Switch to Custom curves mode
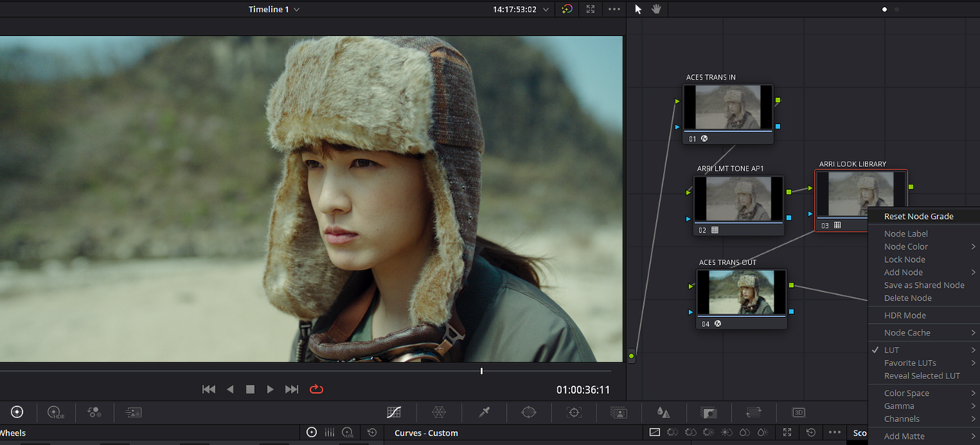Viewport: 980px width, 445px height. pyautogui.click(x=655, y=433)
